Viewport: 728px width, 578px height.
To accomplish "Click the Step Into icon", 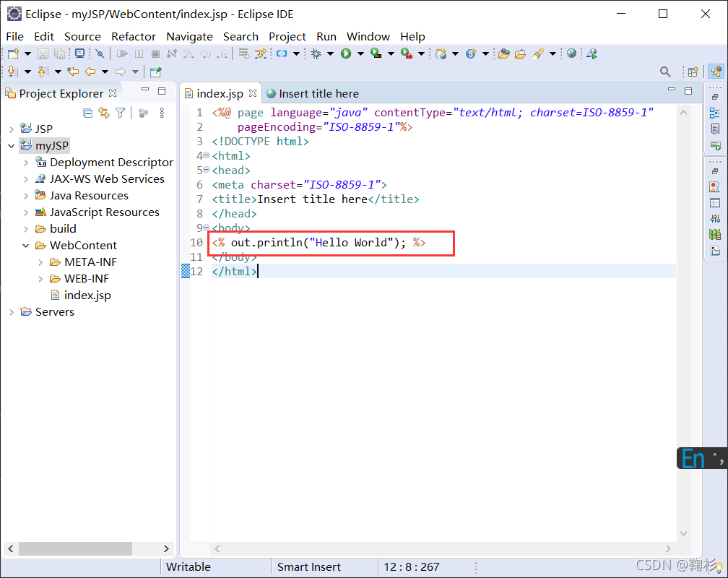I will point(188,54).
